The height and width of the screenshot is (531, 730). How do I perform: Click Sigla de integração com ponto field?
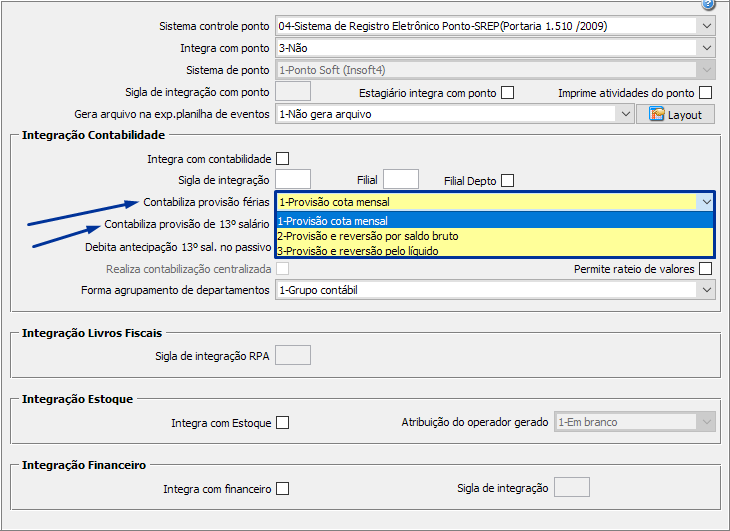292,92
